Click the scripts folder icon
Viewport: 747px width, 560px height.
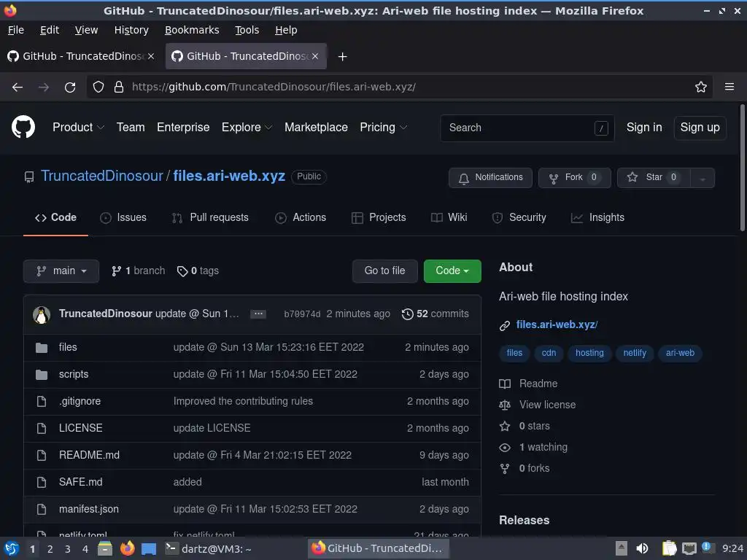click(42, 374)
